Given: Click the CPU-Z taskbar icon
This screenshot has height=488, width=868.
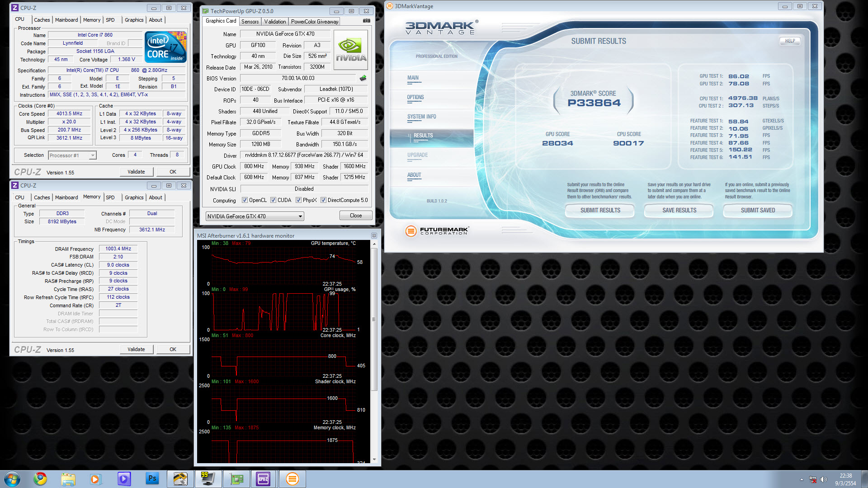Looking at the screenshot, I should 263,479.
